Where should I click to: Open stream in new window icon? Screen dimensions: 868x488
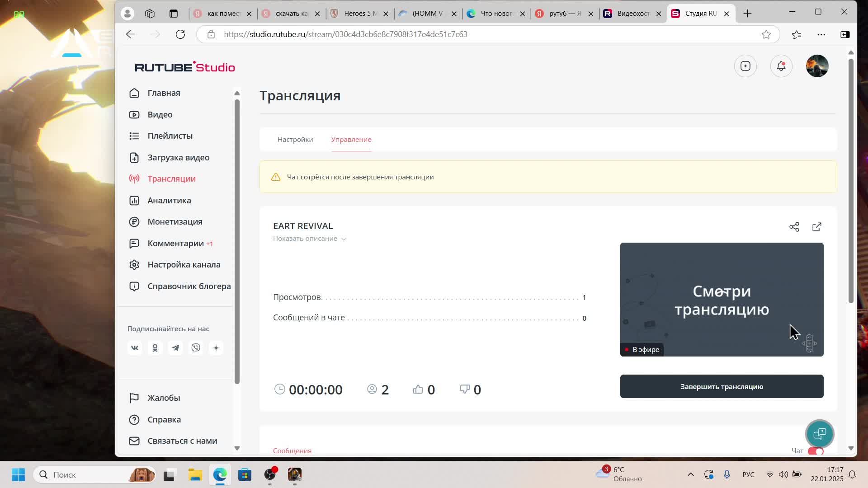coord(817,227)
